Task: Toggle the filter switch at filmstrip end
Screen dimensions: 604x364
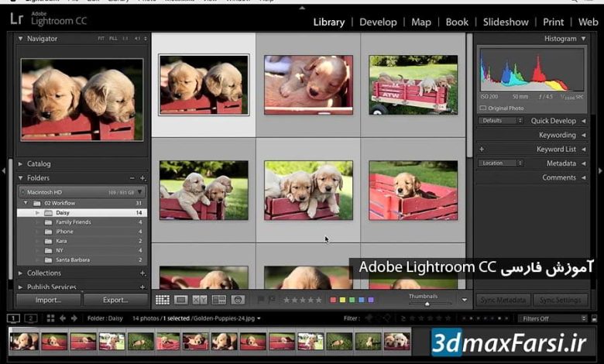Action: (594, 318)
